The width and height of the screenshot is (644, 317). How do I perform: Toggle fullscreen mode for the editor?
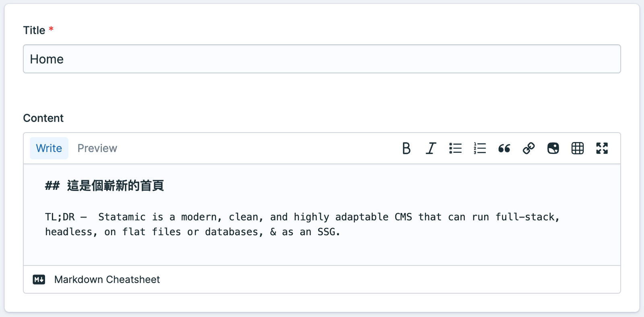[602, 148]
